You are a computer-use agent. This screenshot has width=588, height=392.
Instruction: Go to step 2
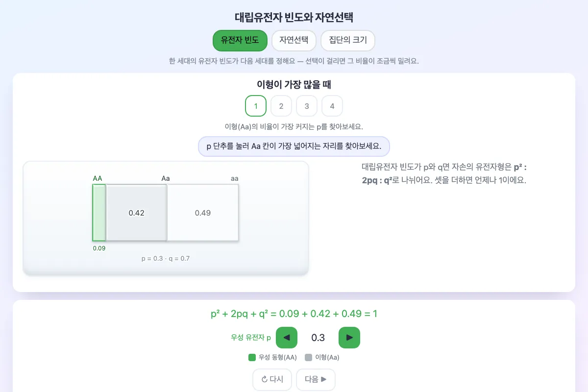tap(281, 106)
